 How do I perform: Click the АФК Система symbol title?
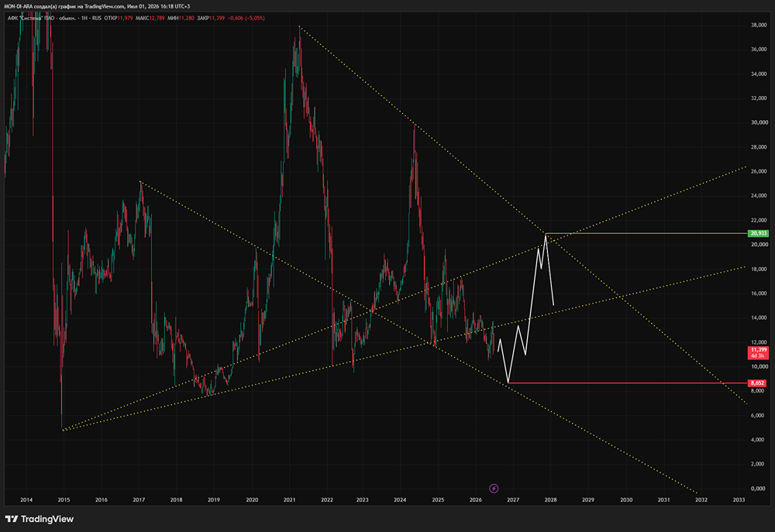coord(42,19)
